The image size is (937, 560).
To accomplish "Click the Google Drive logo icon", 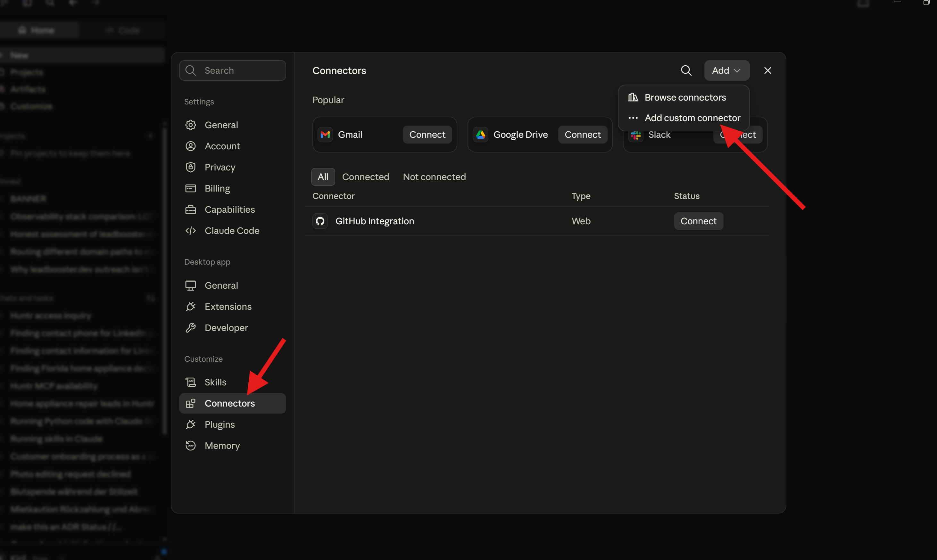I will point(480,135).
